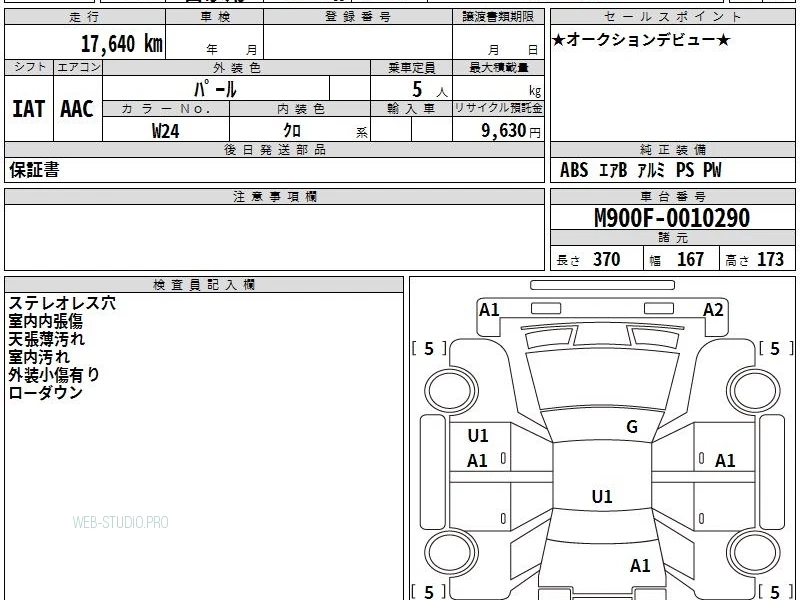Select chassis number M900F-0010290

[672, 218]
